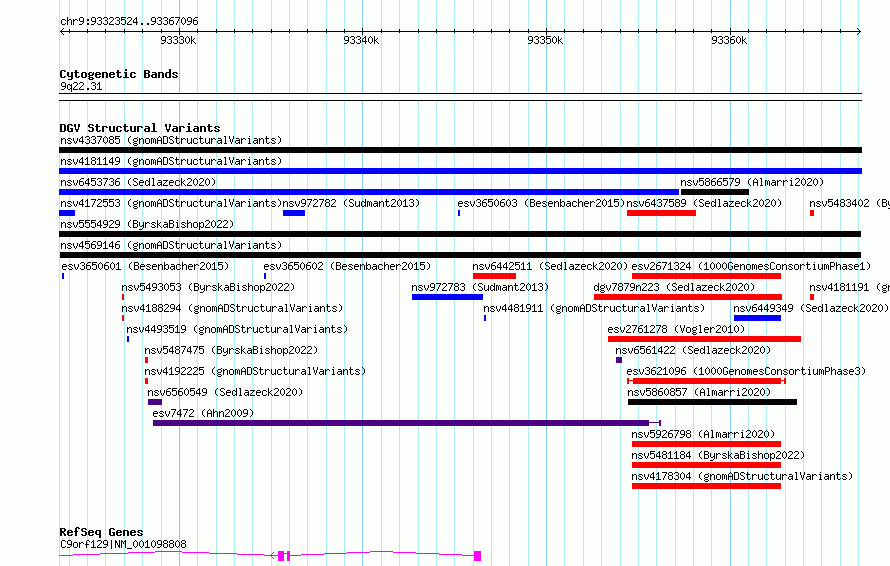890x566 pixels.
Task: Select the nsv972782 (Sudmant2013) blue bar
Action: click(294, 213)
